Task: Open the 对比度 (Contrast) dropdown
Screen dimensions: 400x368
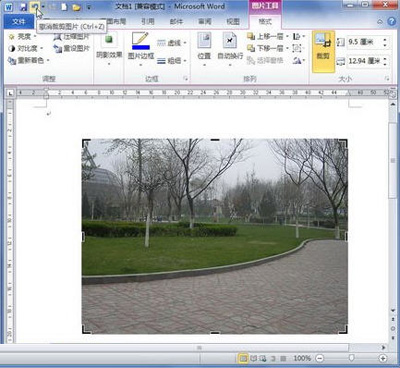Action: pyautogui.click(x=26, y=48)
